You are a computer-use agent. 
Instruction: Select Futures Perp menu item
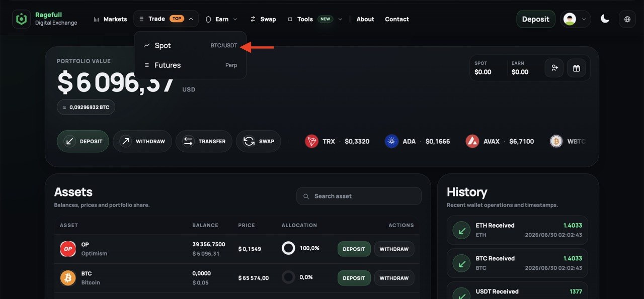tap(190, 65)
